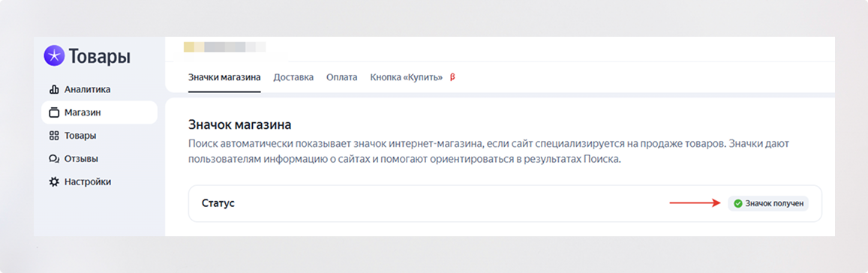The image size is (868, 273).
Task: Click the blurred shop name at top
Action: (x=225, y=47)
